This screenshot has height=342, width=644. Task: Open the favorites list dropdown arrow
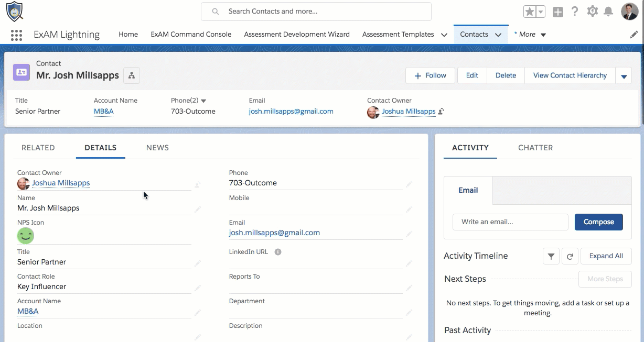tap(541, 12)
